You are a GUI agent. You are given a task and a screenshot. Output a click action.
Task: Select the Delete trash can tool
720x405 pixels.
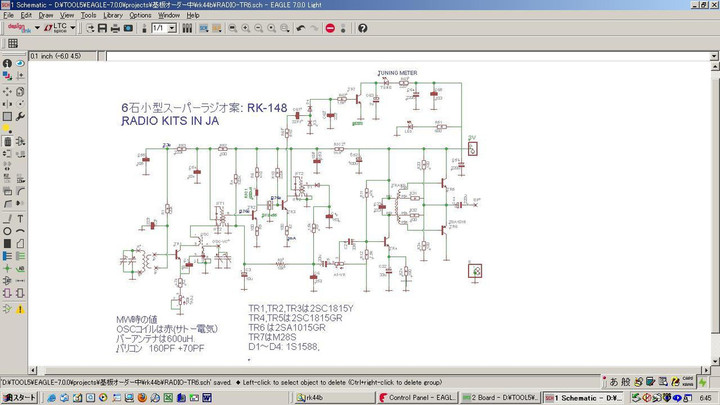(x=7, y=141)
